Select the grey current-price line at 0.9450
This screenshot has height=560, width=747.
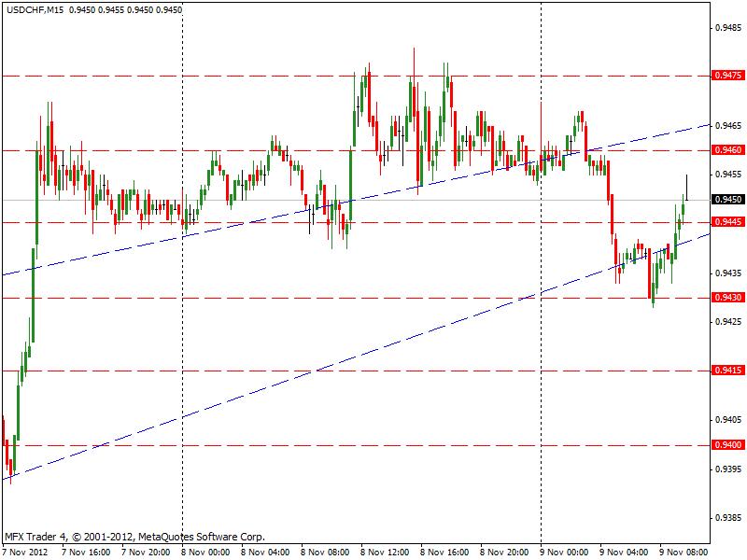(357, 200)
